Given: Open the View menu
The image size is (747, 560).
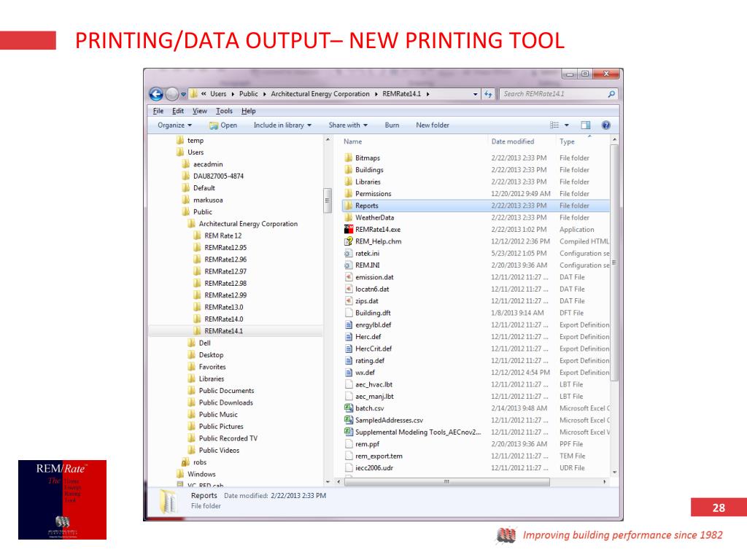Looking at the screenshot, I should (200, 111).
